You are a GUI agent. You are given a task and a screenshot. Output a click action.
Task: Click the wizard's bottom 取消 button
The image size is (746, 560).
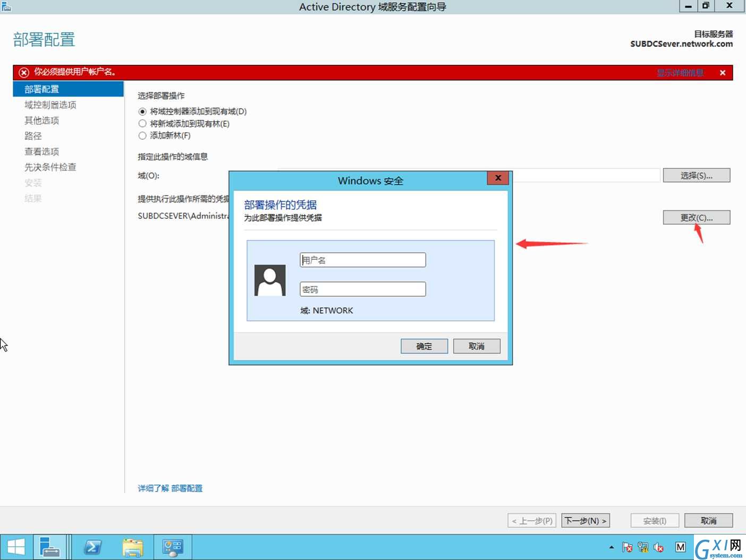[x=709, y=521]
